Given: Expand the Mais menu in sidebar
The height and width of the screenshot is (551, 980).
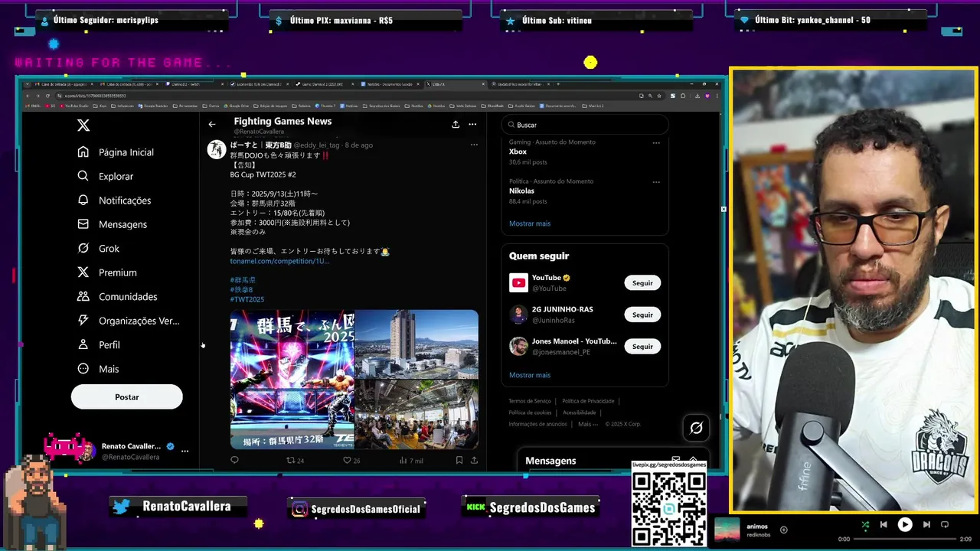Looking at the screenshot, I should [98, 369].
